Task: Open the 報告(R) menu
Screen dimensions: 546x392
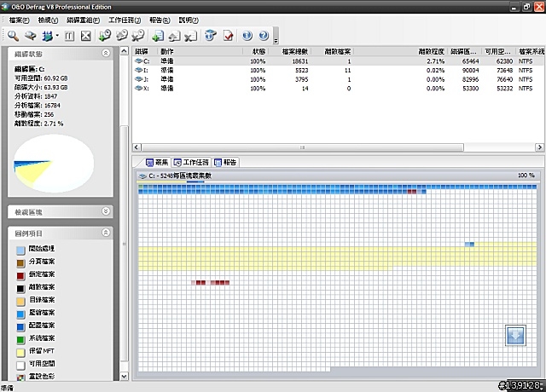Action: [x=160, y=20]
